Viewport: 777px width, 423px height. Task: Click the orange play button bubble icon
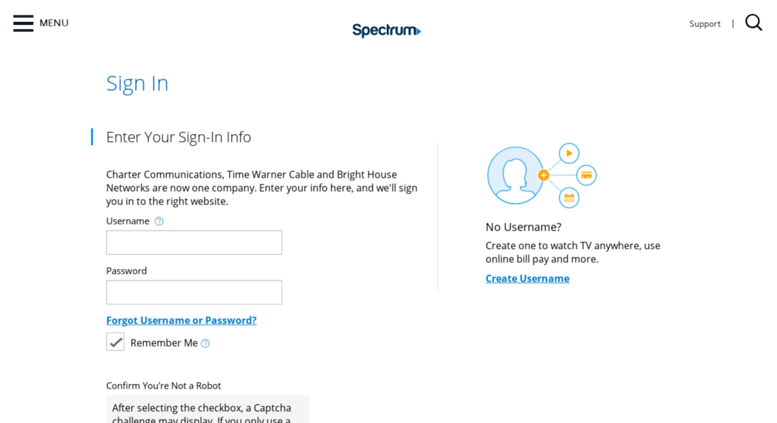(x=569, y=154)
